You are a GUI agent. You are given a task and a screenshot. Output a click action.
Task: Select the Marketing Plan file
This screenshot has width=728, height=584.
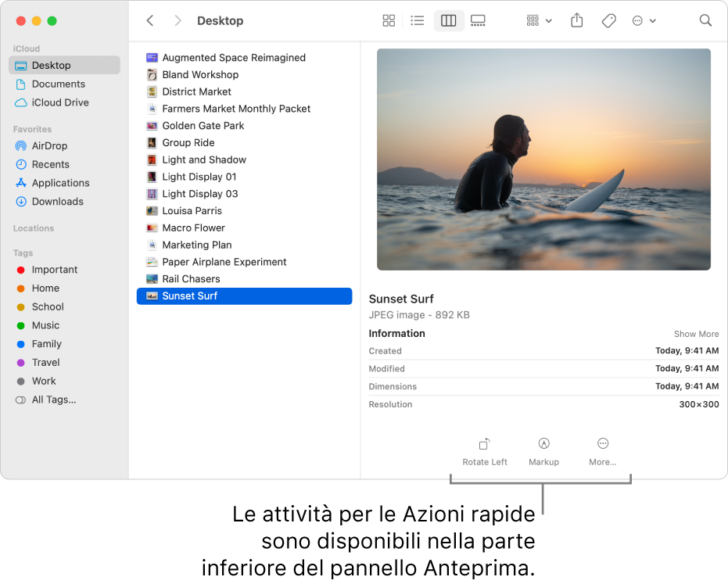pos(196,245)
